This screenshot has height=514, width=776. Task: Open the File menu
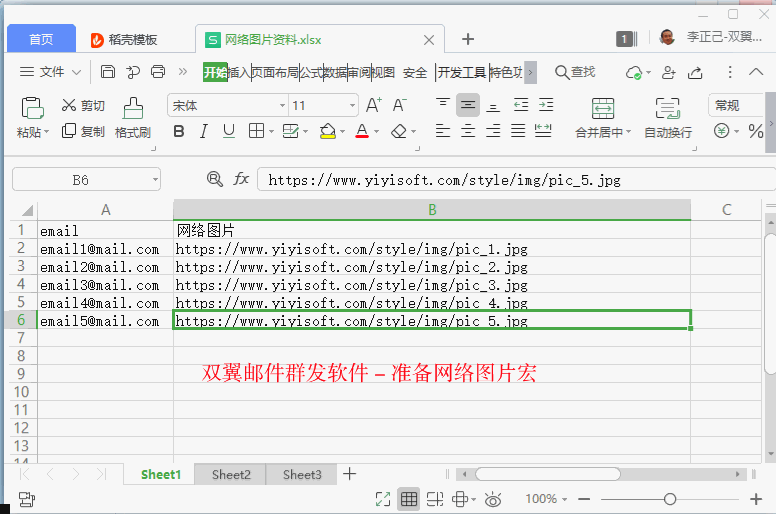(x=50, y=72)
